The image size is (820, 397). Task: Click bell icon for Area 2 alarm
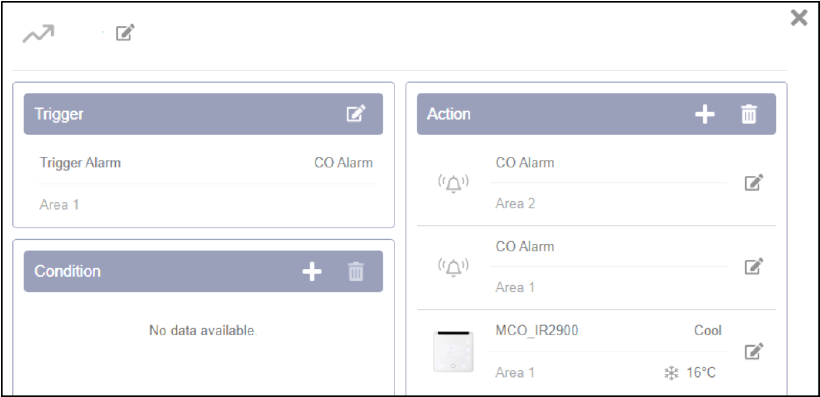point(453,183)
